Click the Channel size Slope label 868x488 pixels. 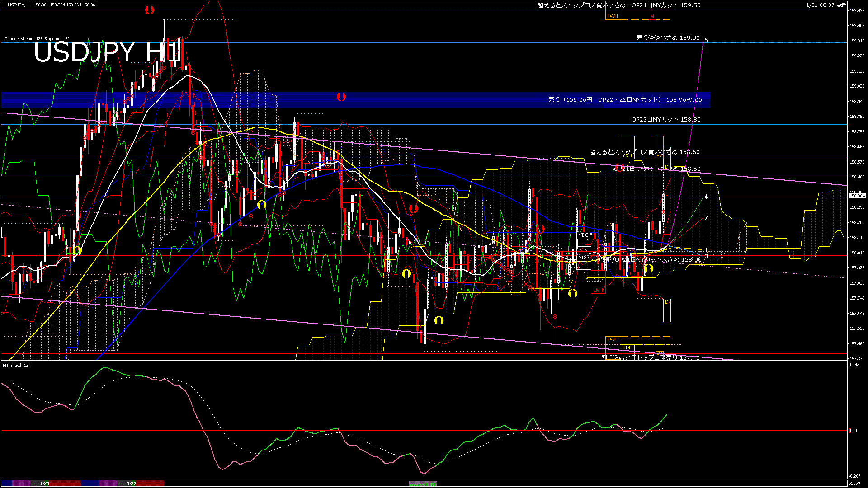(37, 39)
